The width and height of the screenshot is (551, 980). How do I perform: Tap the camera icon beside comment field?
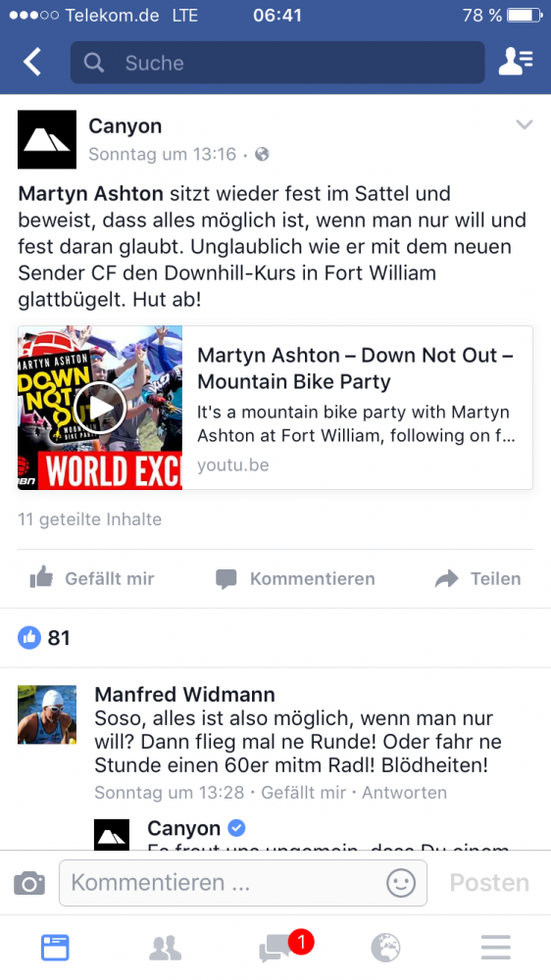[x=29, y=883]
